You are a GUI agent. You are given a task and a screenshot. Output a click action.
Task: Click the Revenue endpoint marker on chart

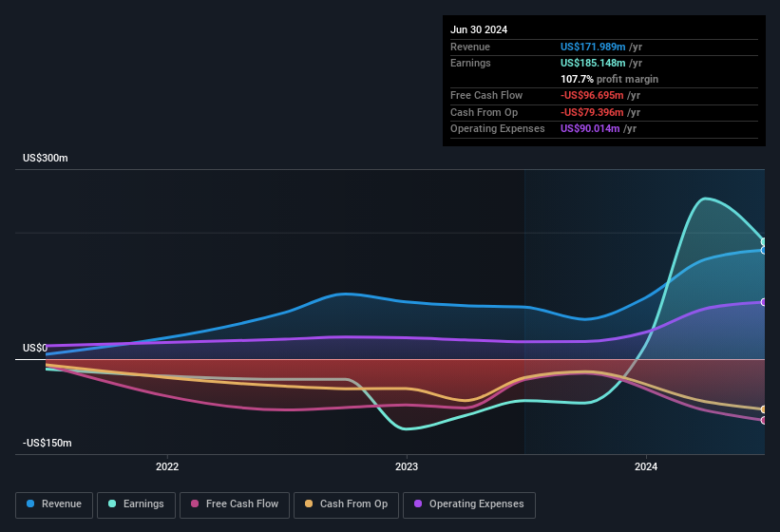[x=764, y=250]
